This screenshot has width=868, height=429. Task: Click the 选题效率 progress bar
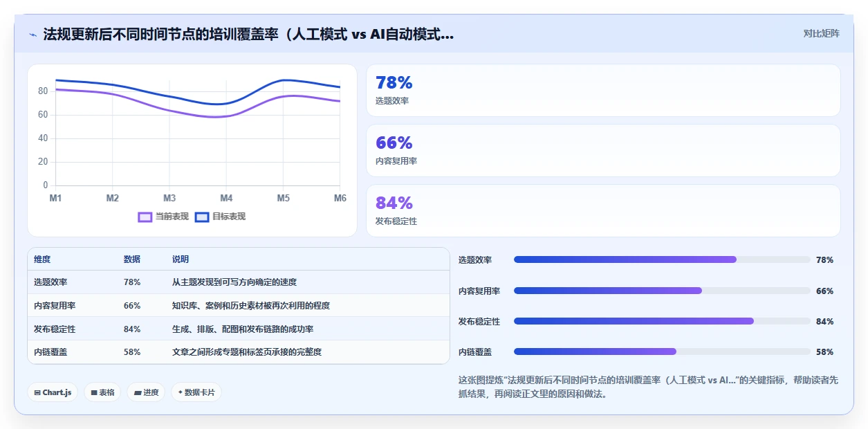(662, 259)
